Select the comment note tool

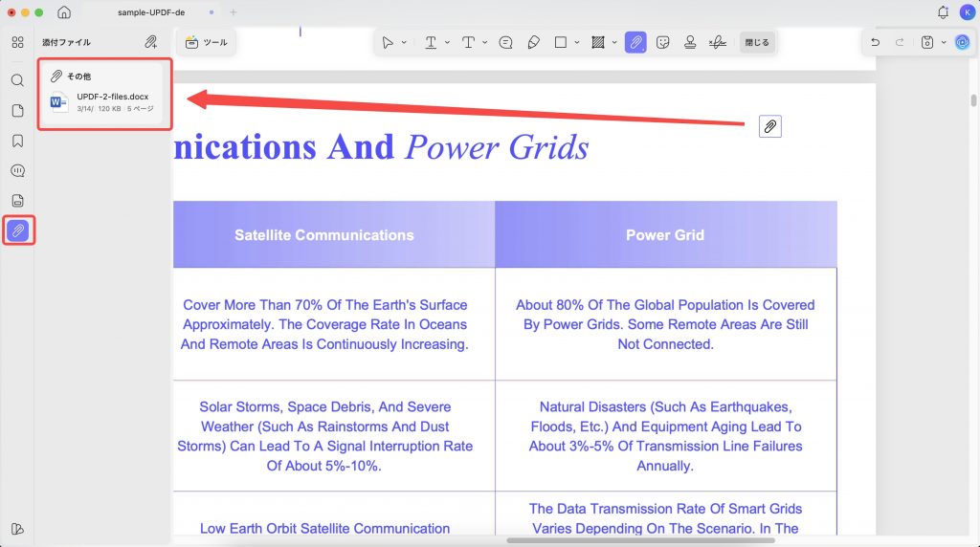pyautogui.click(x=505, y=42)
